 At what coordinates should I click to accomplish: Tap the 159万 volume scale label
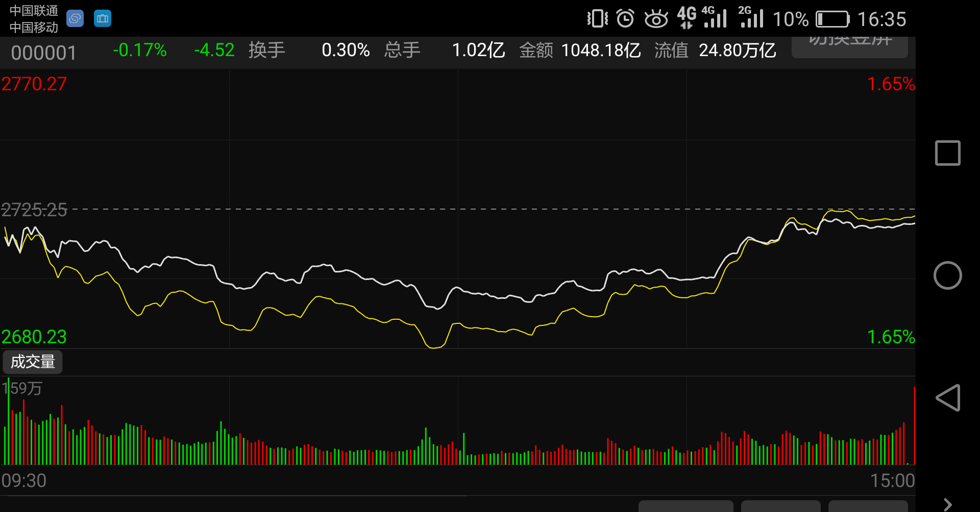tap(22, 389)
